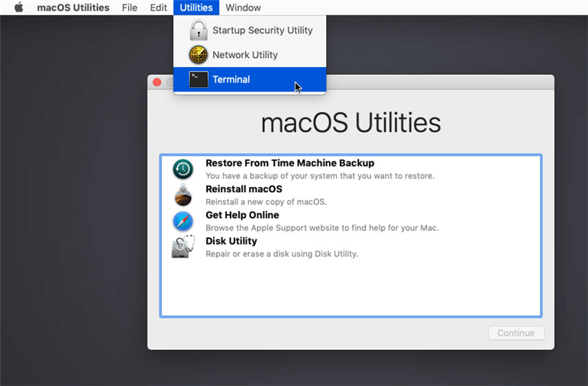The image size is (588, 386).
Task: Select the Get Help Online option
Action: tap(351, 221)
